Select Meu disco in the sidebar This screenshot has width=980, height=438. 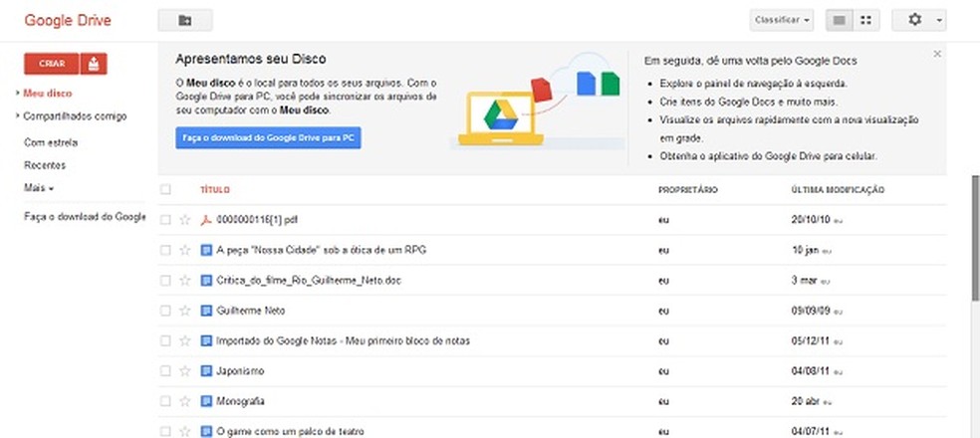tap(48, 94)
